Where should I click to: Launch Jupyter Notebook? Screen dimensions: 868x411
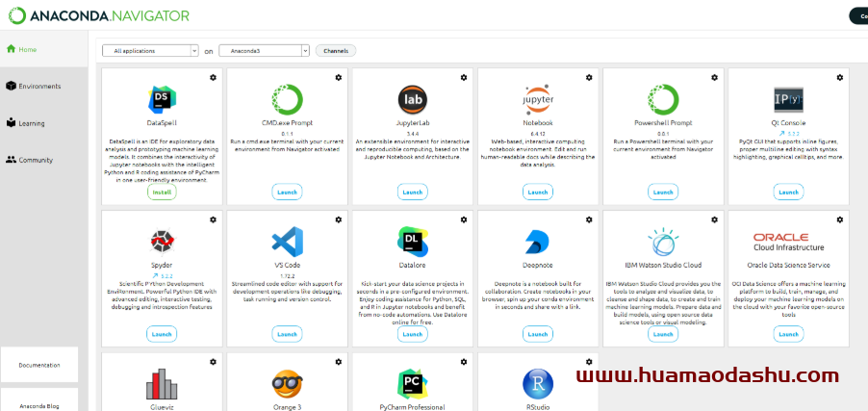click(x=538, y=193)
